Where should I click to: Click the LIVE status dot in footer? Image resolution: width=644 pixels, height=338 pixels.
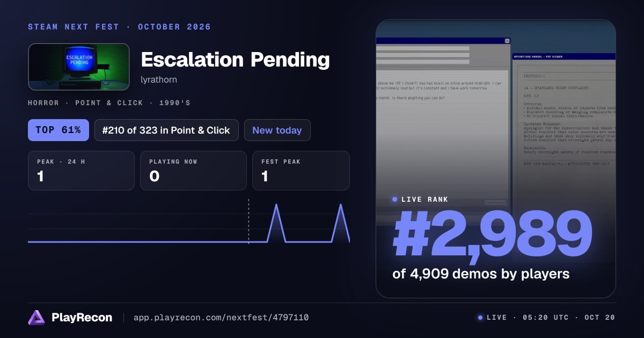pyautogui.click(x=480, y=318)
